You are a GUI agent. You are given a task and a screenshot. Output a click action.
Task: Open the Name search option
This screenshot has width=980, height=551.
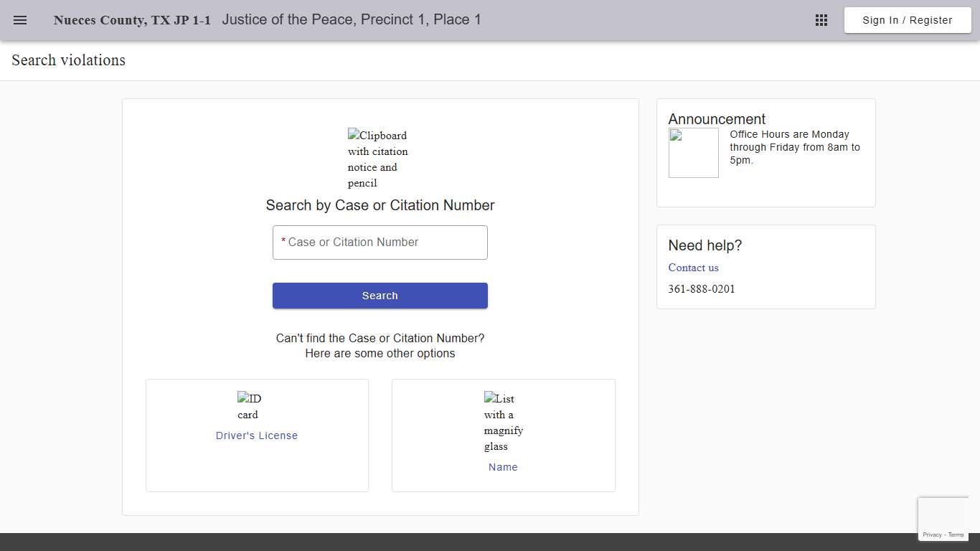click(503, 467)
